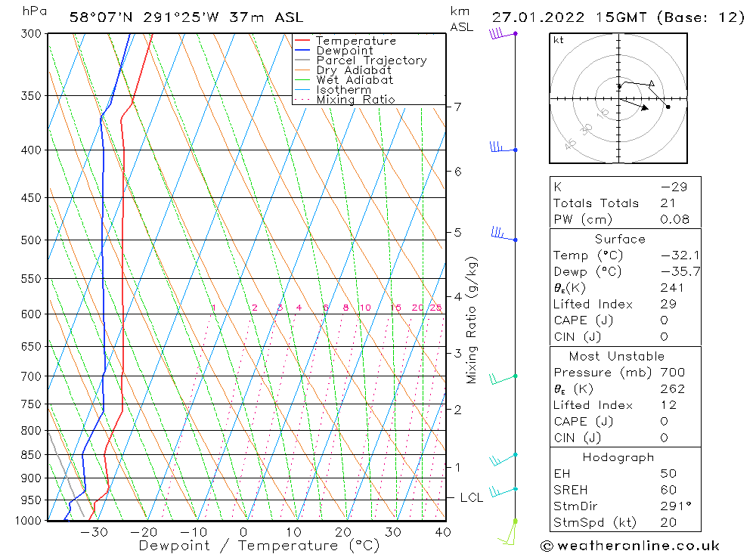Image resolution: width=756 pixels, height=554 pixels.
Task: Click the LCL label on the altitude axis
Action: (471, 497)
